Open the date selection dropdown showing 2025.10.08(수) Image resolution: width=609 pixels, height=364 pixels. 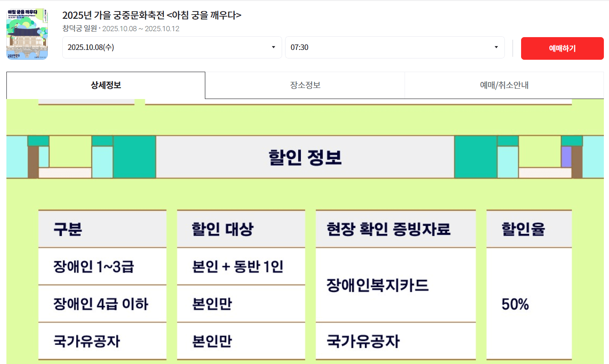(171, 47)
